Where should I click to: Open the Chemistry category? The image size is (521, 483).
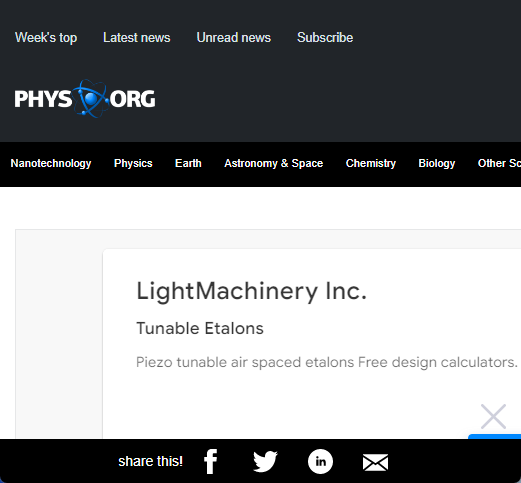(371, 163)
